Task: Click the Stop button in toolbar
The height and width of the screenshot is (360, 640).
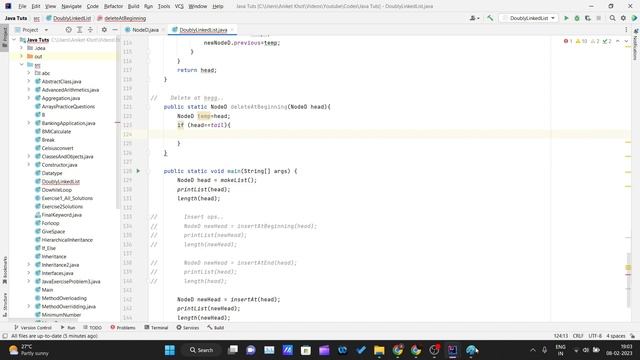Action: pos(598,18)
